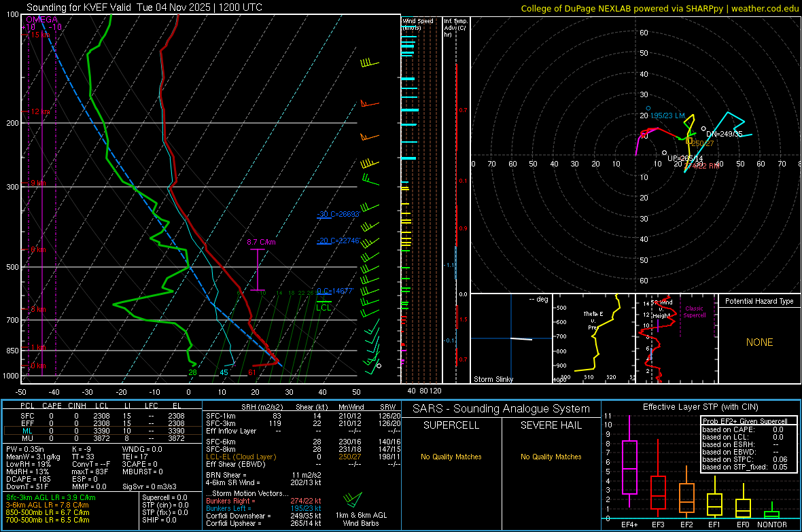This screenshot has height=532, width=802.
Task: Click 'SARS - Sounding Analogue System' header
Action: coord(502,409)
